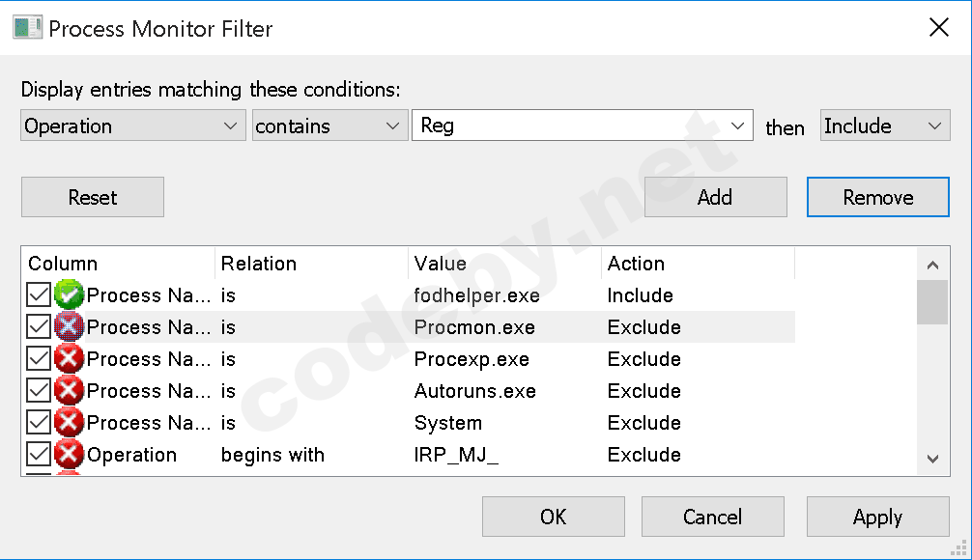Open the Operation column dropdown
This screenshot has height=560, width=972.
pos(133,126)
